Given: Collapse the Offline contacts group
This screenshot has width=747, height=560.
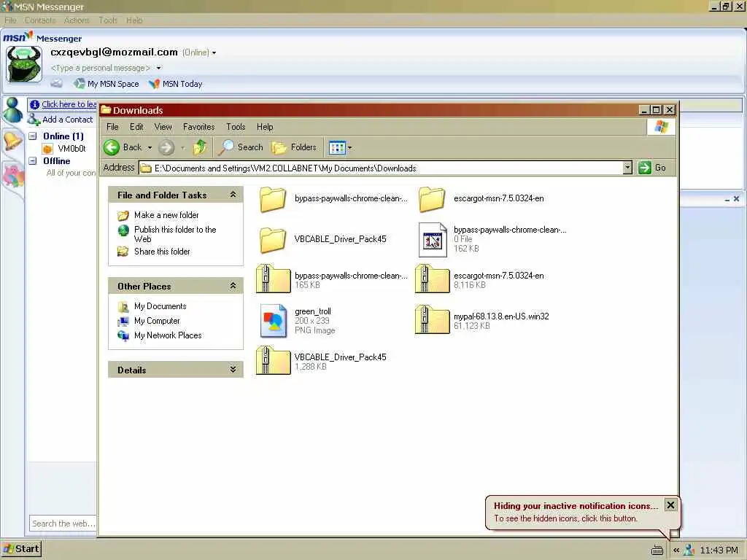Looking at the screenshot, I should tap(33, 161).
